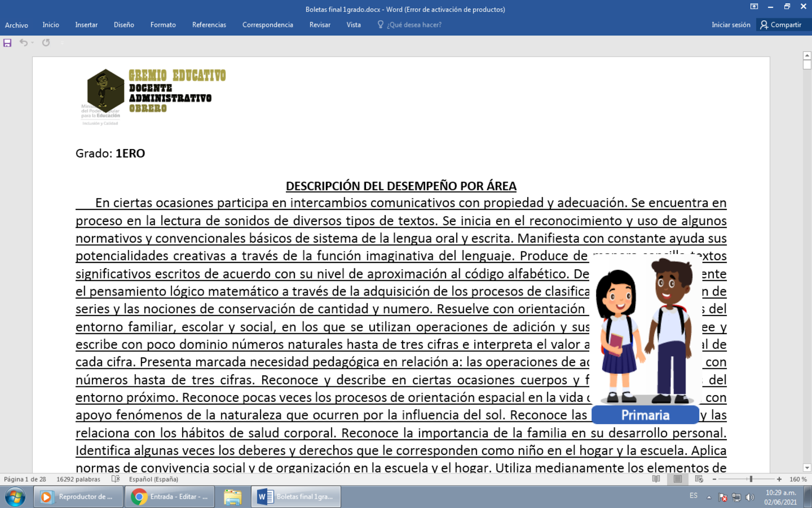Viewport: 812px width, 508px height.
Task: Click Iniciar sesión link
Action: click(x=731, y=25)
